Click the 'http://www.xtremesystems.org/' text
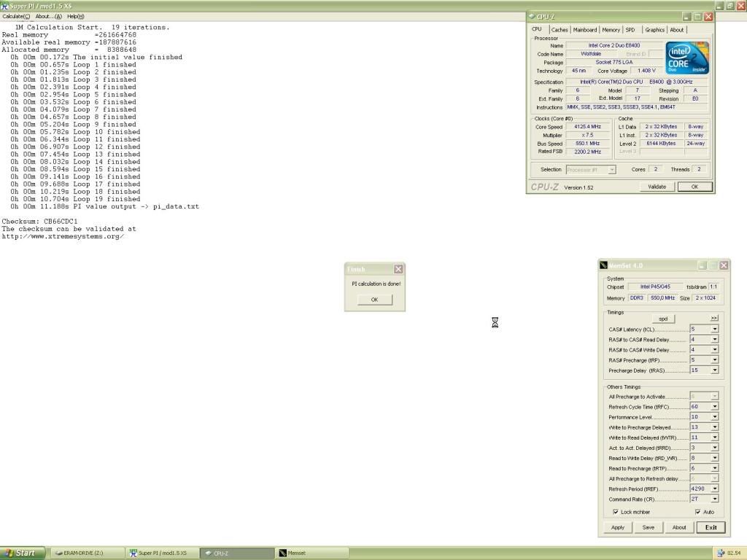 tap(63, 236)
